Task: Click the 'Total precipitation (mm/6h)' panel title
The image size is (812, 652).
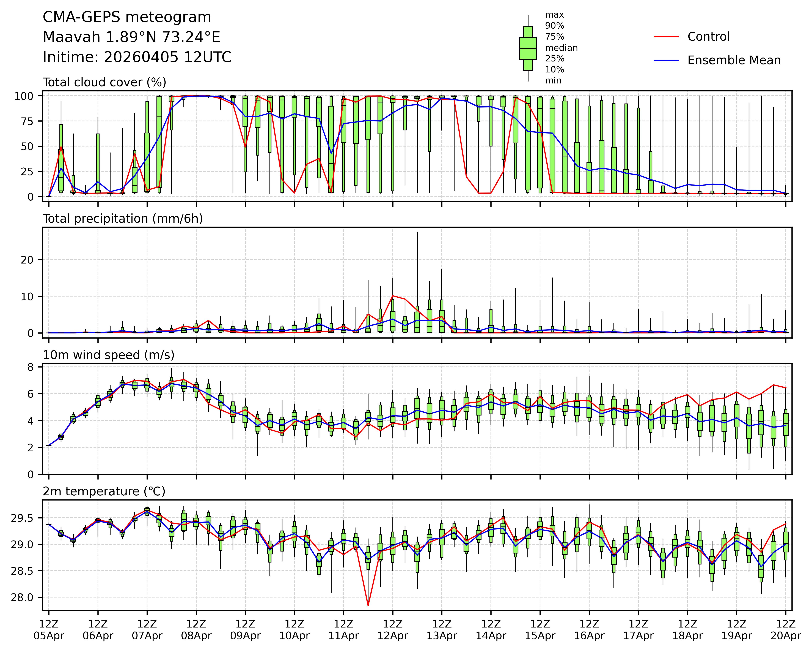Action: pos(123,219)
